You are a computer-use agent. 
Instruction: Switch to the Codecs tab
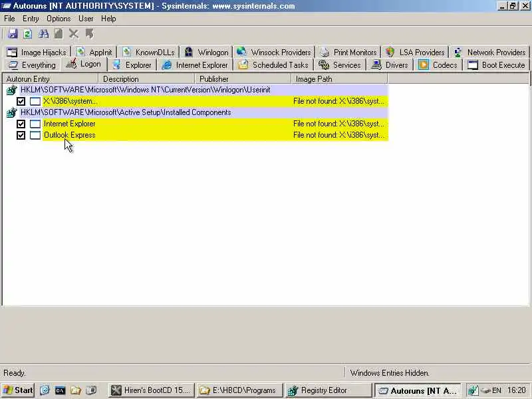pos(438,65)
